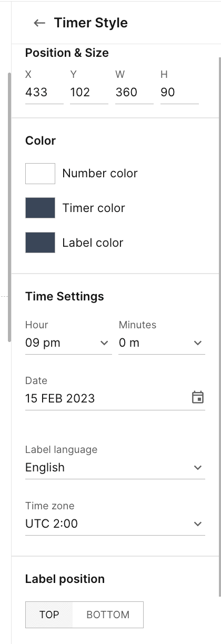Click the left edge vertical scrollbar
The height and width of the screenshot is (644, 221).
[x=8, y=207]
